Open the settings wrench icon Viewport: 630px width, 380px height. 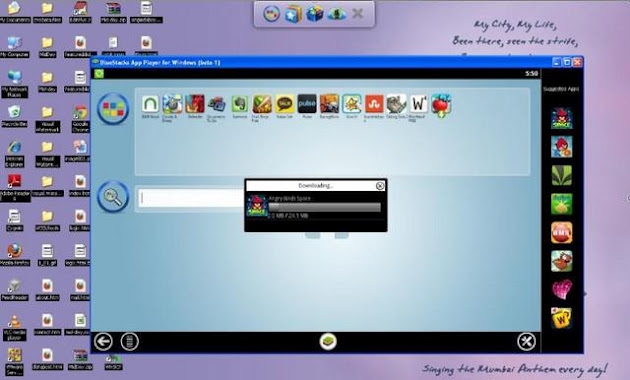click(x=526, y=341)
